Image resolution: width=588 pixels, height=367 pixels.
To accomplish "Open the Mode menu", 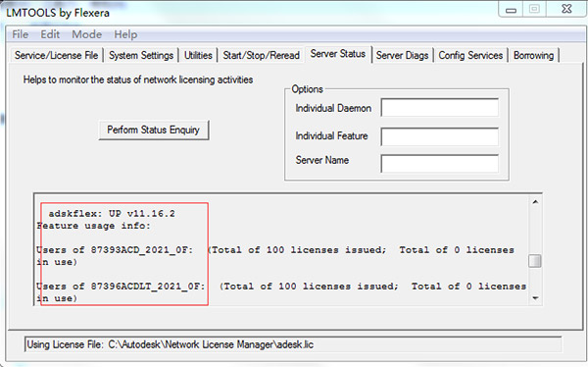I will point(86,34).
